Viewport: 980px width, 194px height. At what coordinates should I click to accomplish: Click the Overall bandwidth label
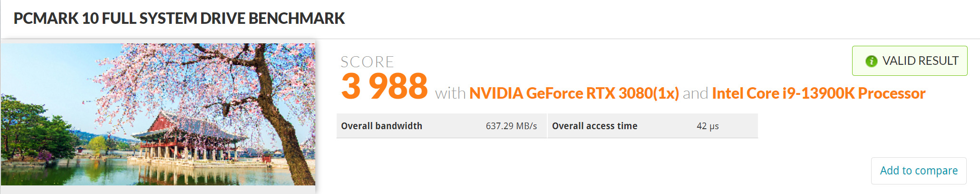click(381, 126)
